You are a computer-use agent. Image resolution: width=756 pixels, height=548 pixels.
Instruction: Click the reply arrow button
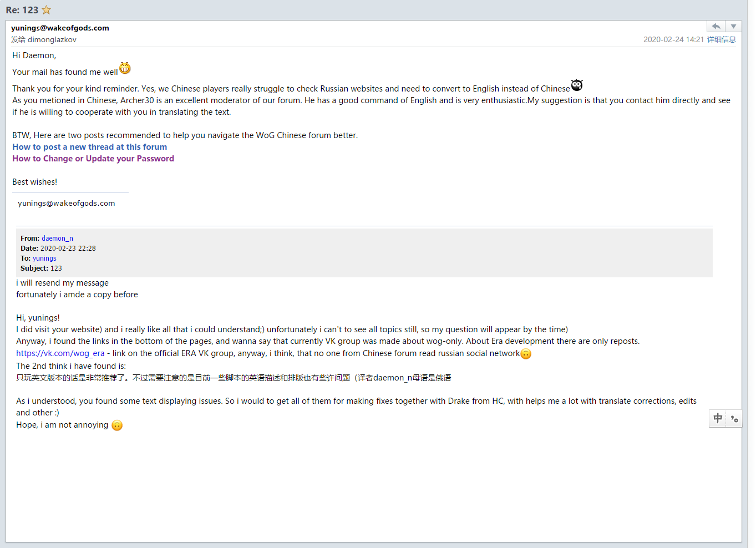pyautogui.click(x=716, y=27)
